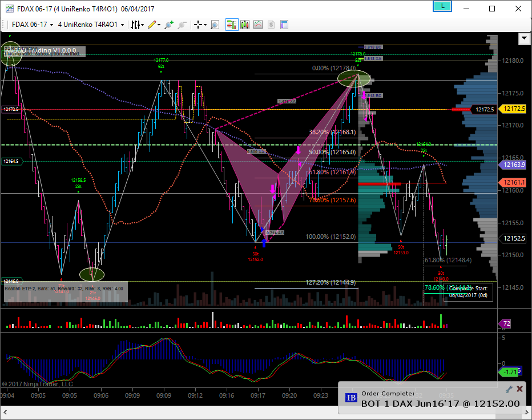This screenshot has height=420, width=532.
Task: Click the 100.00% (12152.0) Fibonacci label
Action: tap(331, 237)
